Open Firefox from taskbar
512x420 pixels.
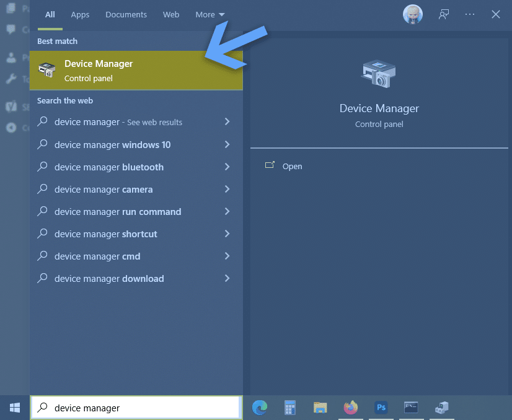(x=351, y=408)
